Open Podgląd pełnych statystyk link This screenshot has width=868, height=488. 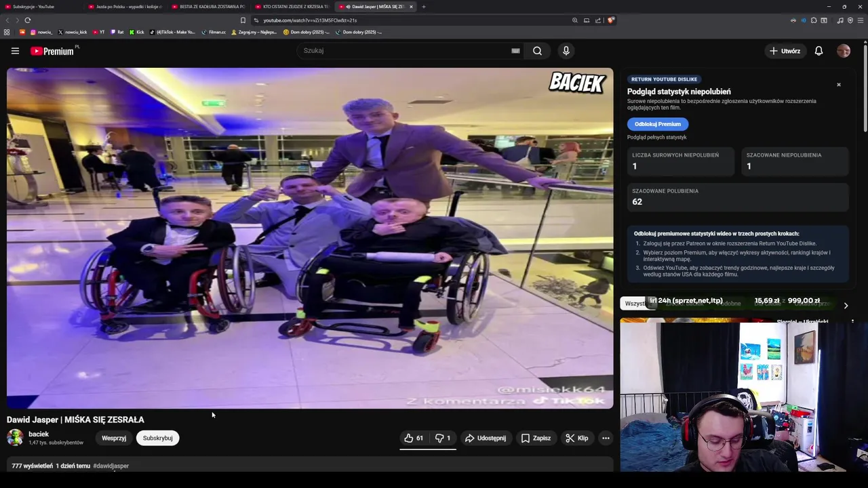tap(656, 137)
